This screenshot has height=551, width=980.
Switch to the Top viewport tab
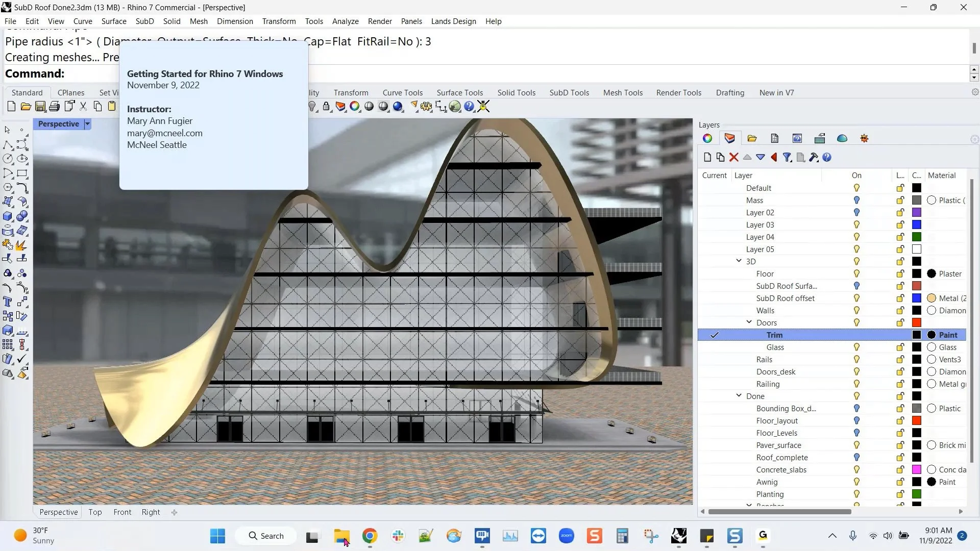click(95, 512)
